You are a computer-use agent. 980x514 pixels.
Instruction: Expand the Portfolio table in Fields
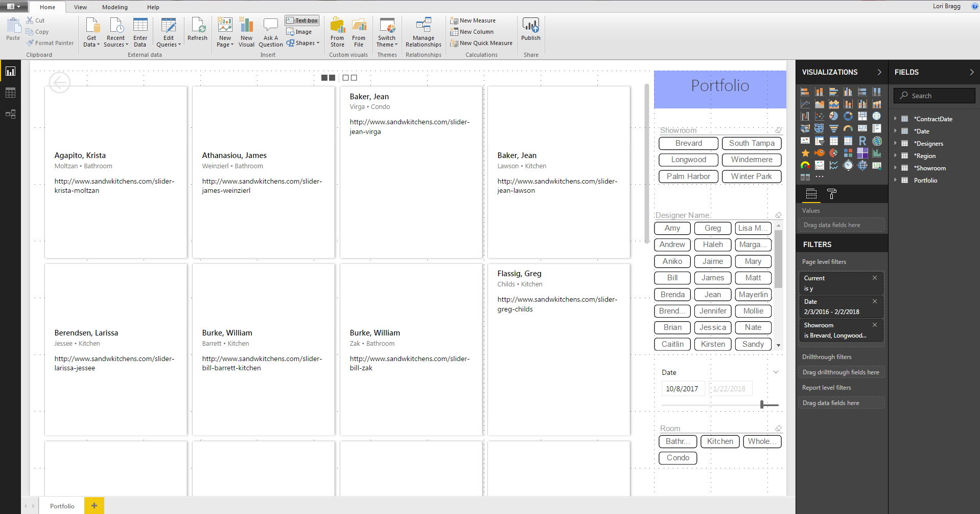[896, 180]
